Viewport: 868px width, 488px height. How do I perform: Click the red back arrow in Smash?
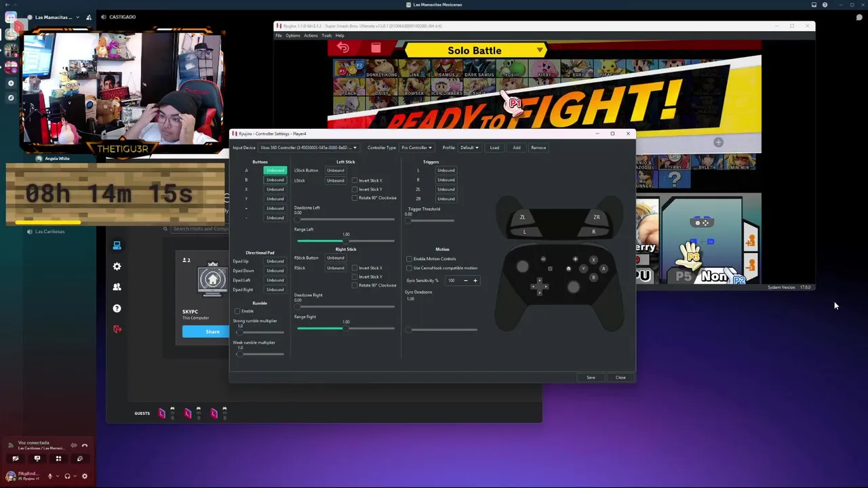point(342,47)
